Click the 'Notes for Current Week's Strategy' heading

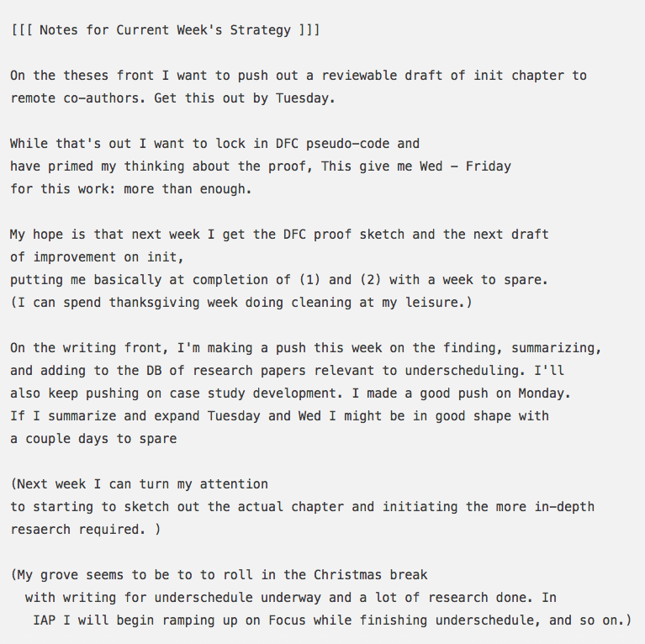[165, 30]
